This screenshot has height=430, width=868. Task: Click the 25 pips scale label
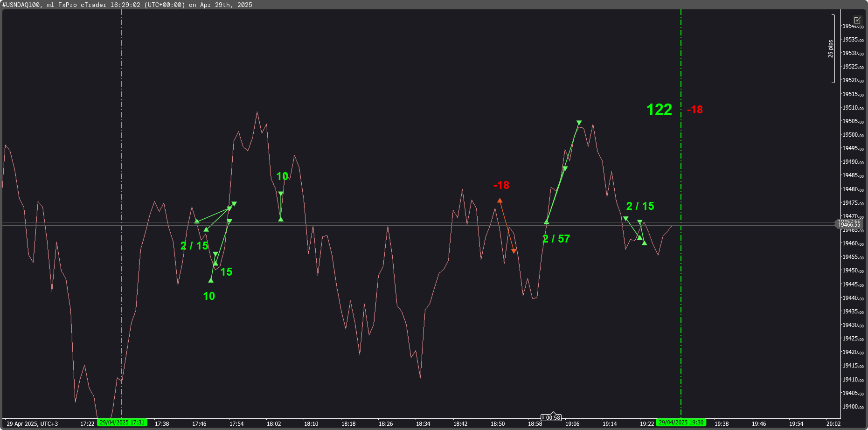[x=831, y=49]
